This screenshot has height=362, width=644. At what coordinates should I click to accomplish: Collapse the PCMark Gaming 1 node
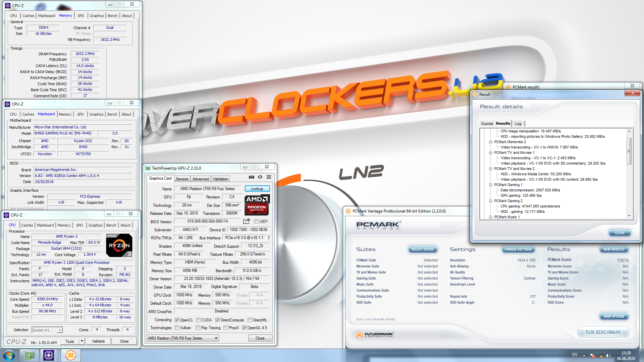click(x=490, y=185)
